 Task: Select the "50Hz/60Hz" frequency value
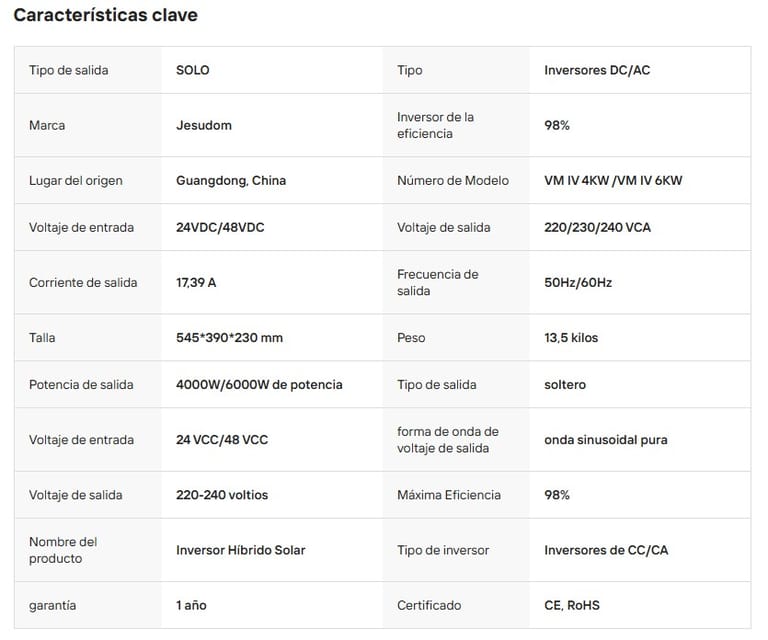[x=578, y=282]
